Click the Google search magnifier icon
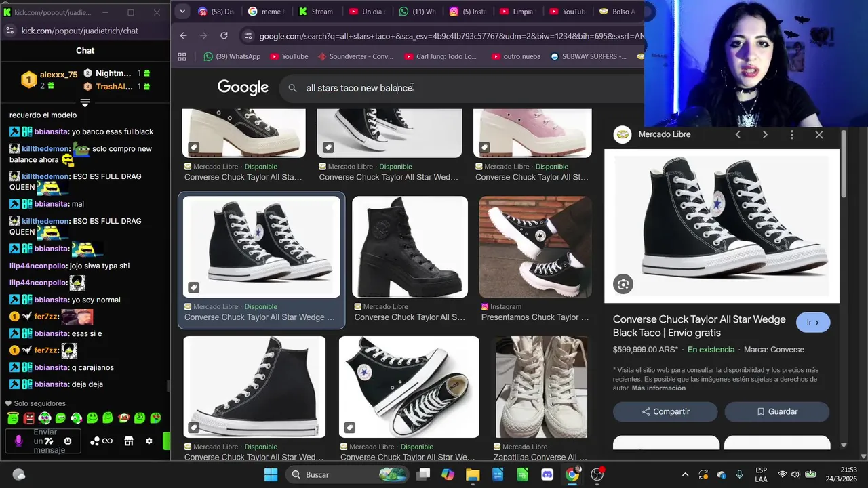Screen dimensions: 868x488 tap(292, 88)
